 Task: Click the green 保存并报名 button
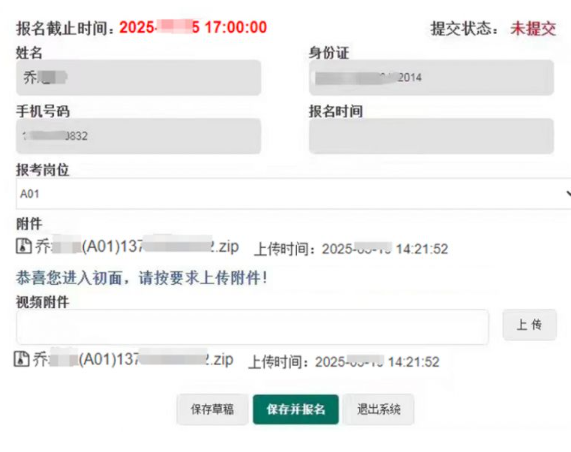(296, 409)
